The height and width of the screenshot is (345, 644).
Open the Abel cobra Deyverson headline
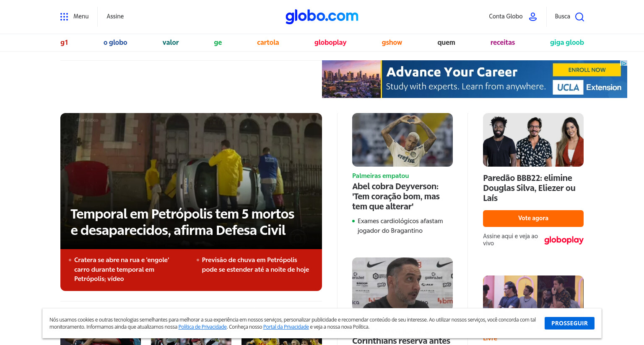(396, 196)
